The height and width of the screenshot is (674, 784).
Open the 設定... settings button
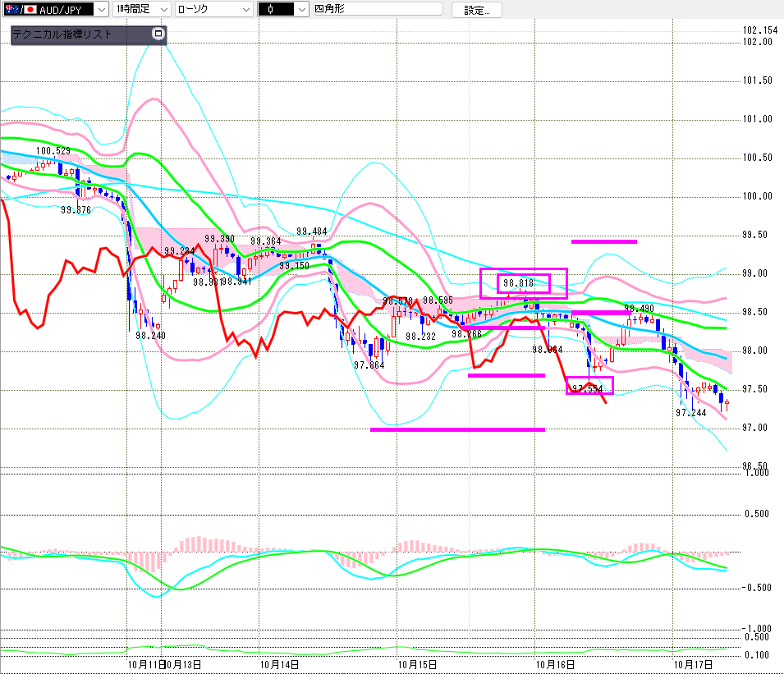pyautogui.click(x=477, y=10)
